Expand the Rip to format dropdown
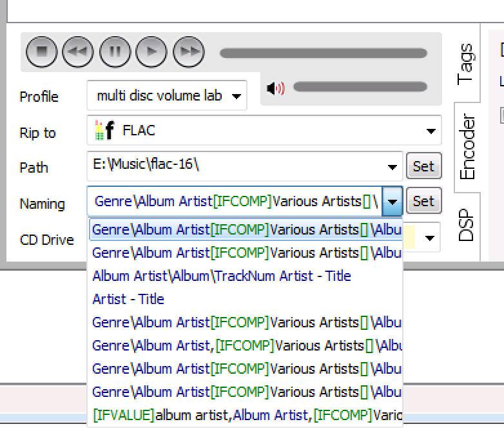The height and width of the screenshot is (442, 504). pos(431,131)
